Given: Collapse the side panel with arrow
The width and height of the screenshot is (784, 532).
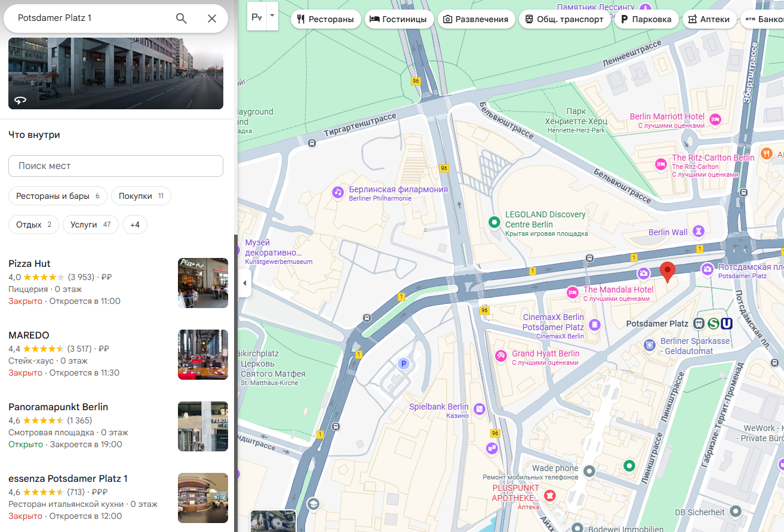Looking at the screenshot, I should [x=244, y=283].
